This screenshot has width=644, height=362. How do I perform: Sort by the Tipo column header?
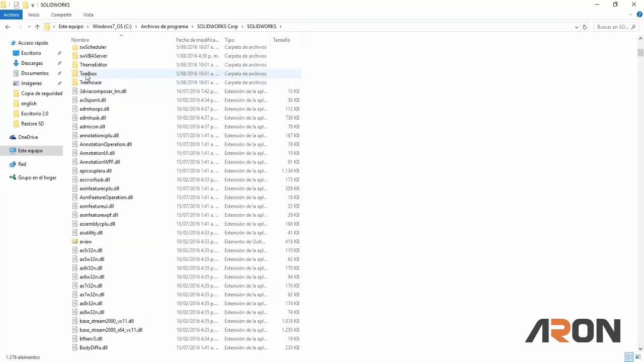(x=247, y=40)
